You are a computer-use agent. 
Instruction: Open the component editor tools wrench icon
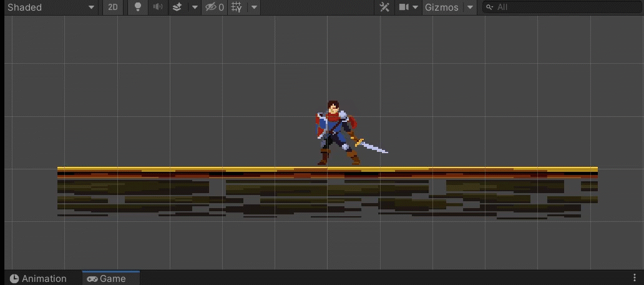click(384, 7)
